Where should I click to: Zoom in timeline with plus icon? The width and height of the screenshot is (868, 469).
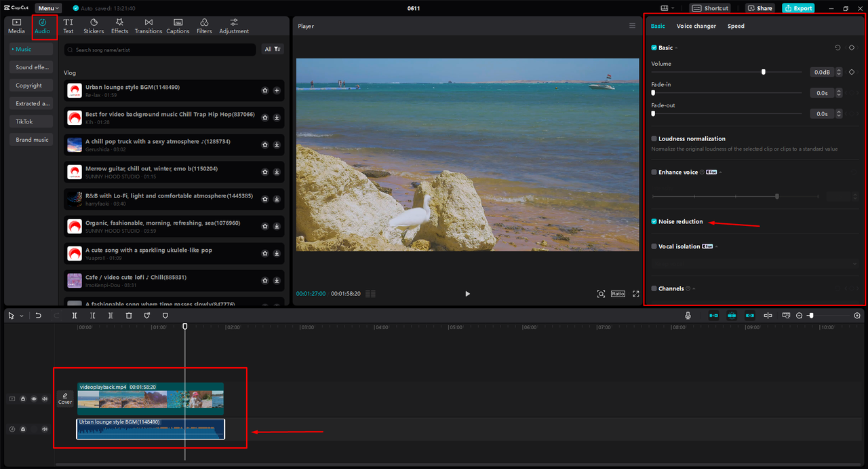857,316
